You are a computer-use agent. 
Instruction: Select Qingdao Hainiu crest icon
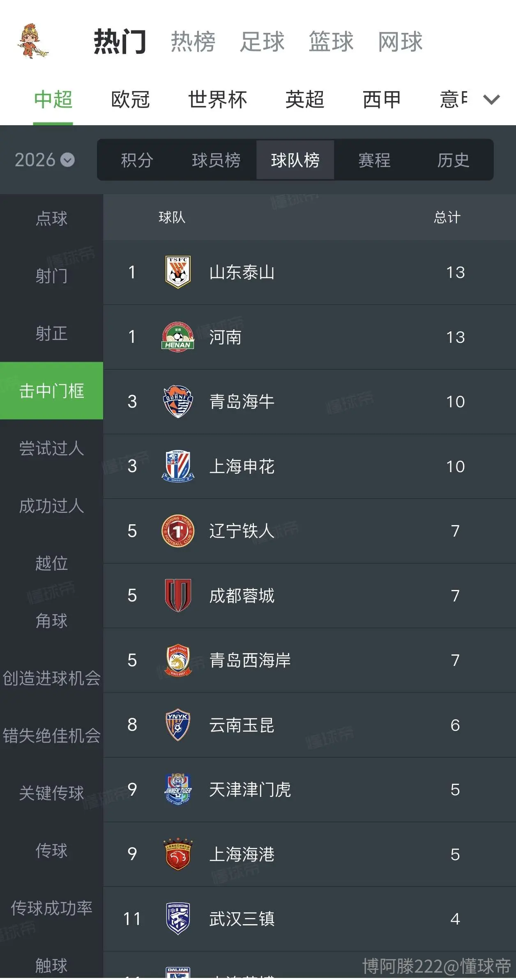click(177, 401)
